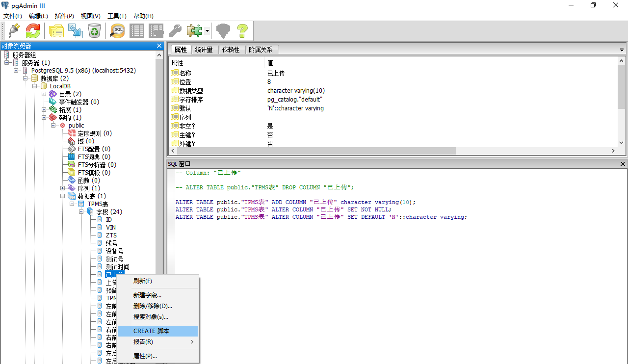Collapse the LocalDB node
Viewport: 628px width, 364px height.
(35, 86)
